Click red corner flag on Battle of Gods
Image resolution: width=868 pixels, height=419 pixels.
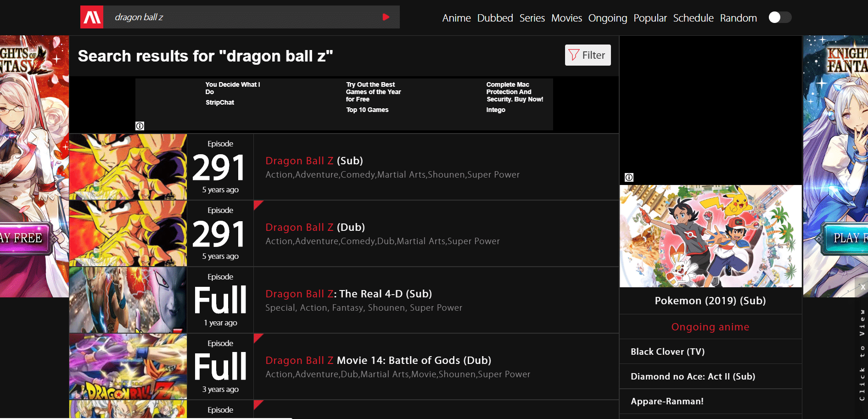coord(257,337)
